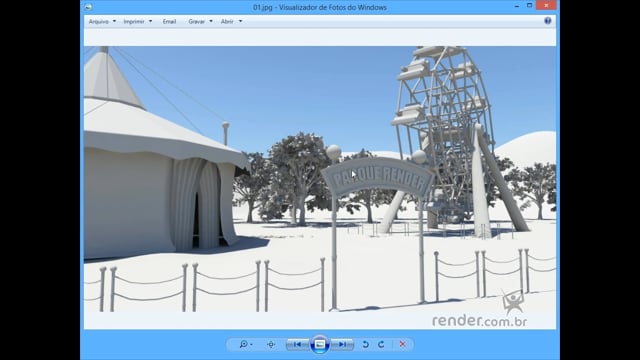The image size is (640, 360).
Task: Maximize the photo viewer window
Action: pos(529,5)
